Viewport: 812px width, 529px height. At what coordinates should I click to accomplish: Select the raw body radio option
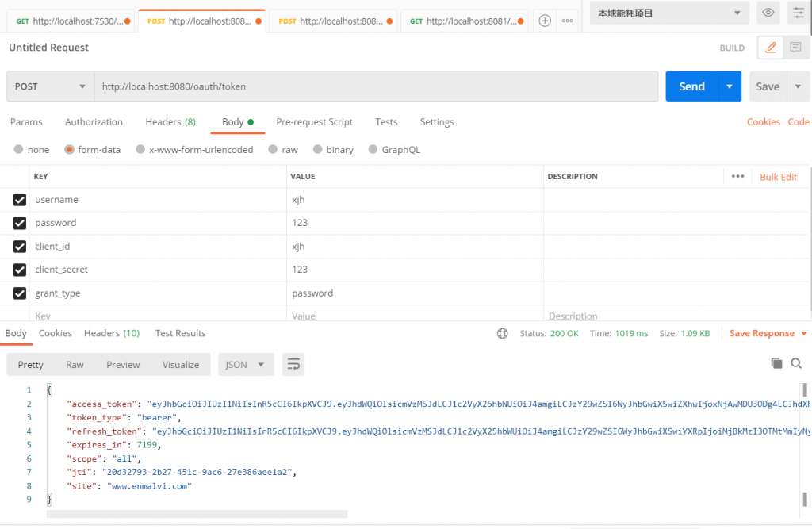tap(273, 150)
